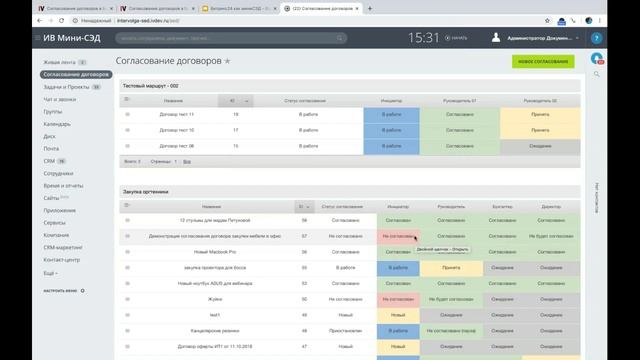Open row menu icon for Новый Macbook Pro
This screenshot has width=640, height=360.
(x=127, y=252)
